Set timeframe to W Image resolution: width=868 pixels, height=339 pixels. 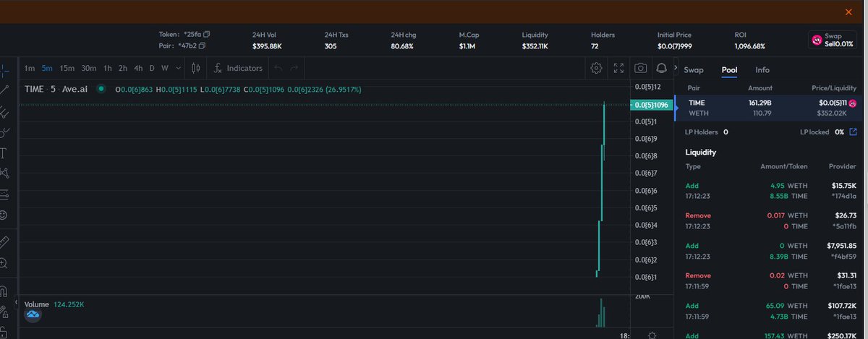point(165,68)
